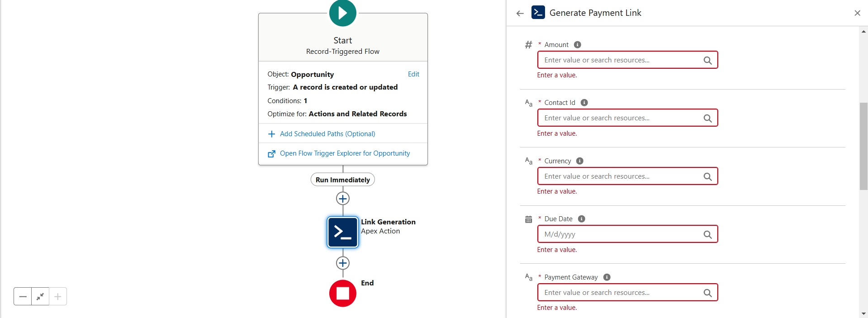Click external link icon for Flow Trigger Explorer

(271, 154)
